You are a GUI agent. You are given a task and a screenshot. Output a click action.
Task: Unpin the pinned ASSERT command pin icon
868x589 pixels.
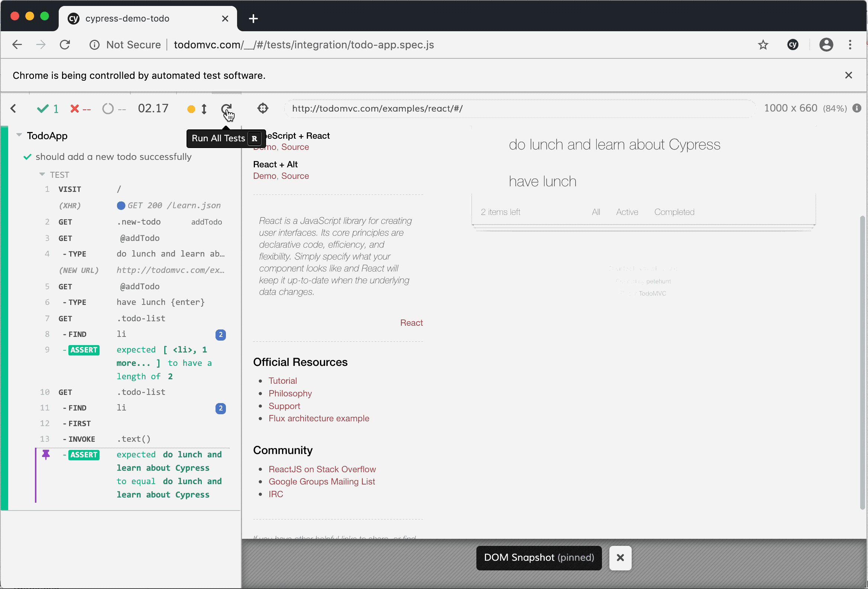(x=46, y=454)
